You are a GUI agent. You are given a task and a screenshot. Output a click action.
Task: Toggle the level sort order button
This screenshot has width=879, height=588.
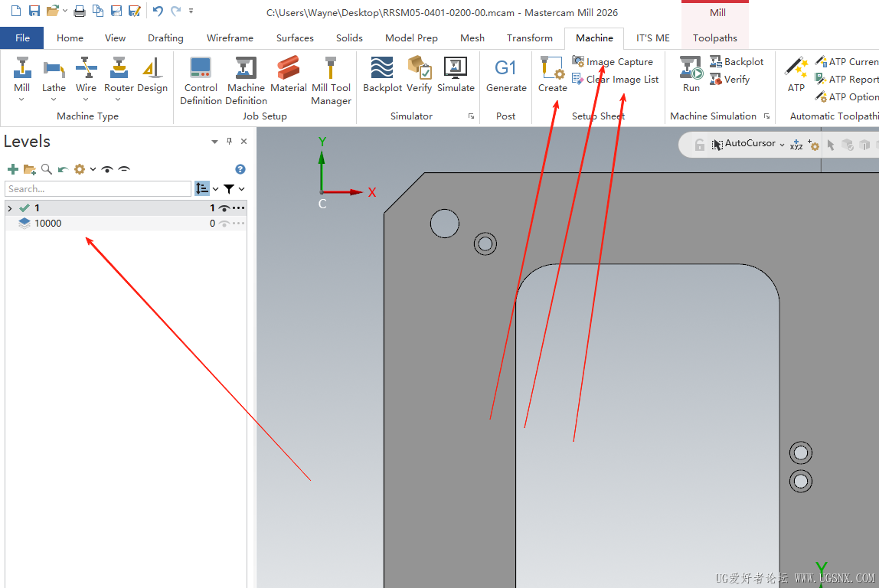(202, 189)
